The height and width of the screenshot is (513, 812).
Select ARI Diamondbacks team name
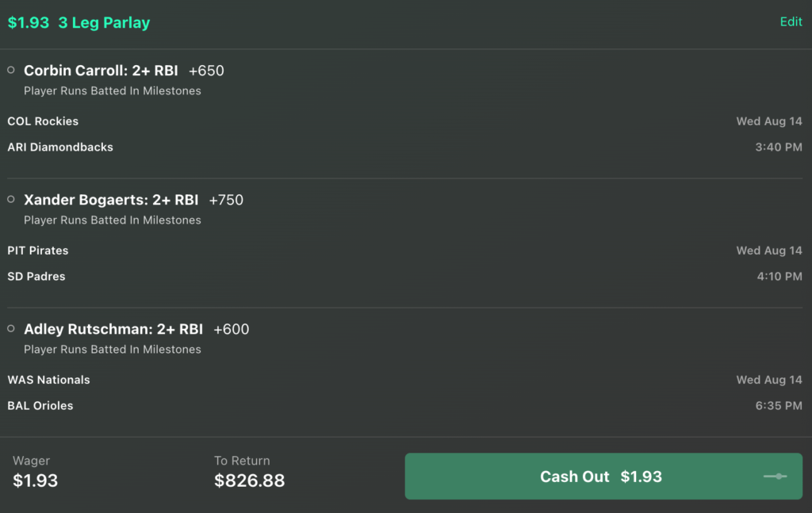[60, 147]
